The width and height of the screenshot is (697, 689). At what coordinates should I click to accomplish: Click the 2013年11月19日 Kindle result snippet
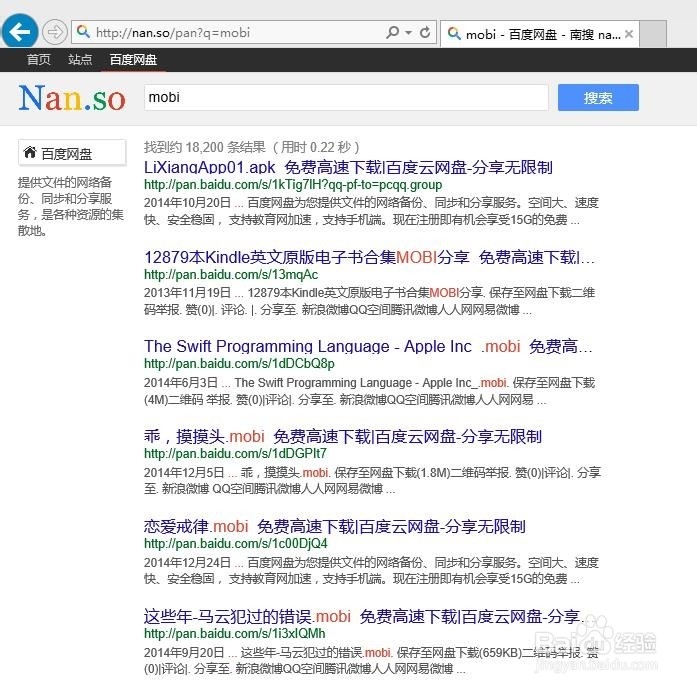(x=369, y=301)
